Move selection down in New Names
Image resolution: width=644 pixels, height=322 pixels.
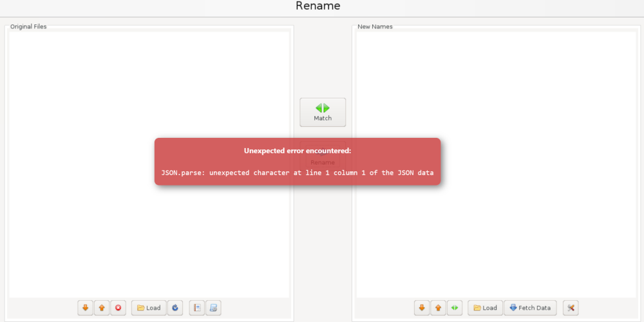[x=422, y=308]
